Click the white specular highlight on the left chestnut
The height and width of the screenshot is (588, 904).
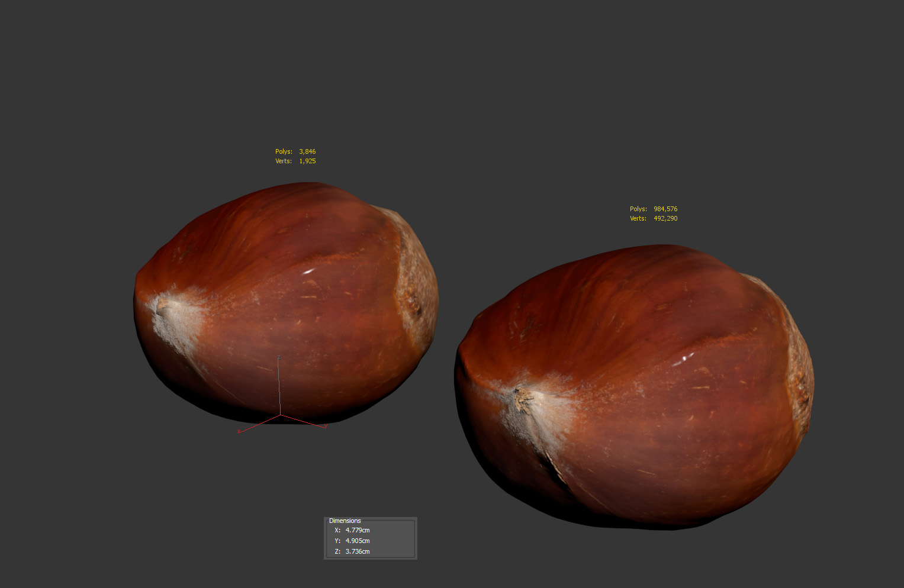308,272
